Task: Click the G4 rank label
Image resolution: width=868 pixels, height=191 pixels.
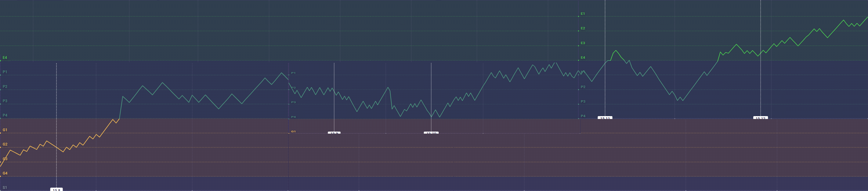Action: 5,173
